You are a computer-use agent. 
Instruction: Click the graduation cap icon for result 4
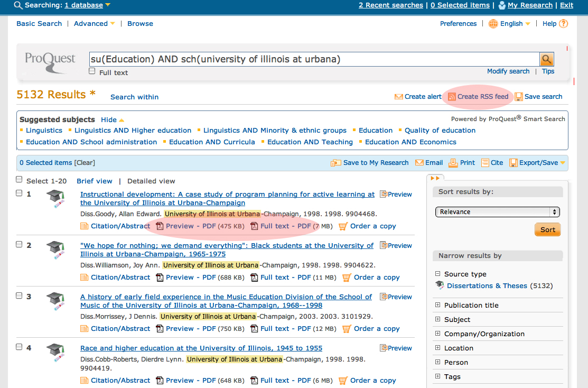55,353
